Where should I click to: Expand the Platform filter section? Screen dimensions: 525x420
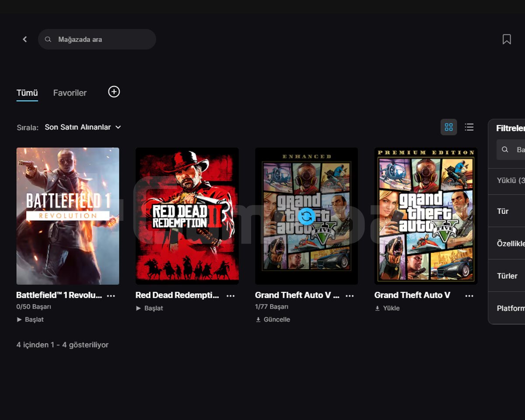click(x=507, y=308)
